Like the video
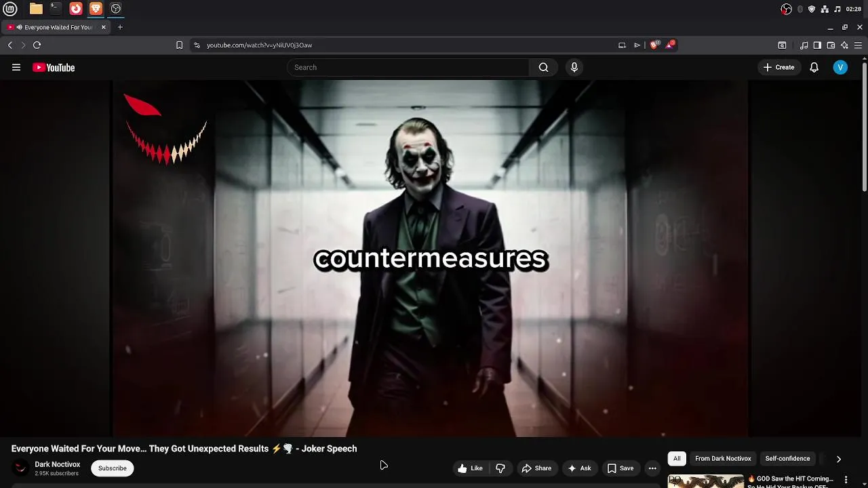The height and width of the screenshot is (488, 868). pyautogui.click(x=470, y=468)
